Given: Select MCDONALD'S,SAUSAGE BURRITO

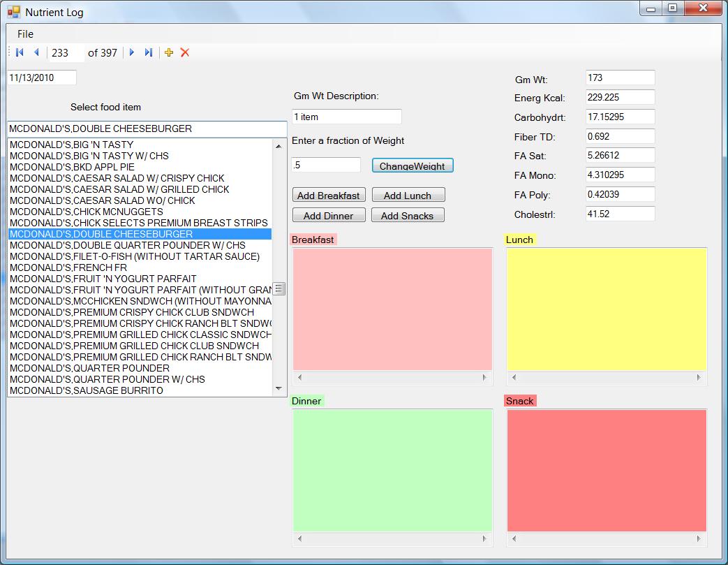Looking at the screenshot, I should coord(140,390).
